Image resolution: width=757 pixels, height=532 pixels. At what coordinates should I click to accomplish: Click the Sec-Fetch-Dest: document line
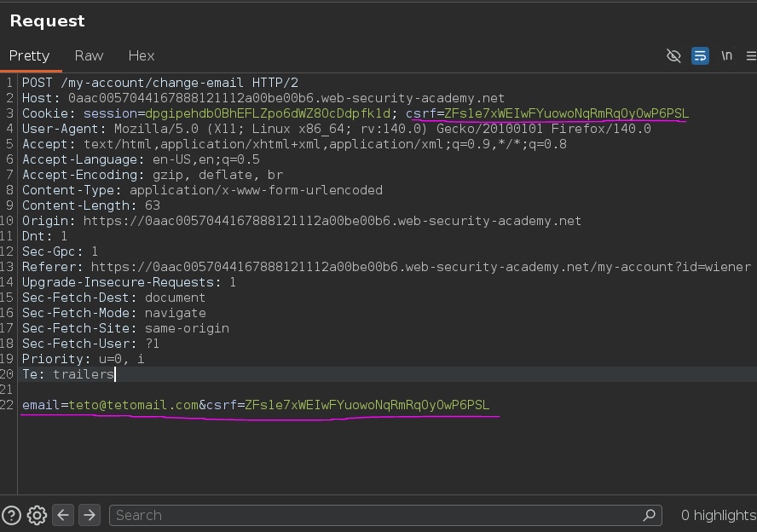click(114, 298)
